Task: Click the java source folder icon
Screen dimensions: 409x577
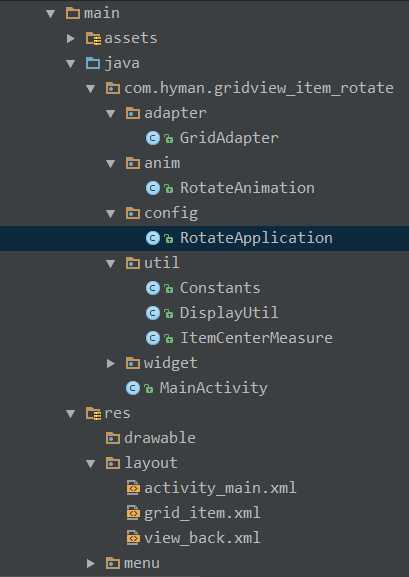Action: 93,63
